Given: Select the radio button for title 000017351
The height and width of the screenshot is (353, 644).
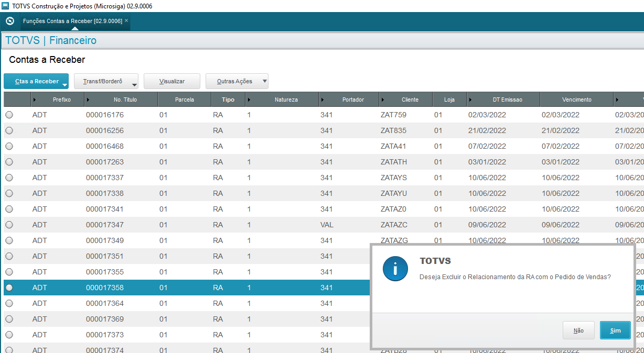Looking at the screenshot, I should click(9, 256).
